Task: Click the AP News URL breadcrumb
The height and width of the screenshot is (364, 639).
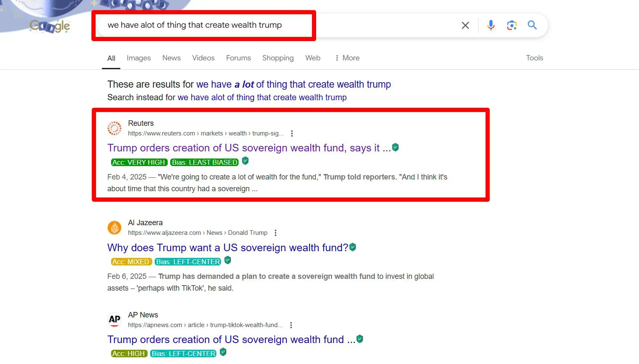Action: (x=205, y=325)
